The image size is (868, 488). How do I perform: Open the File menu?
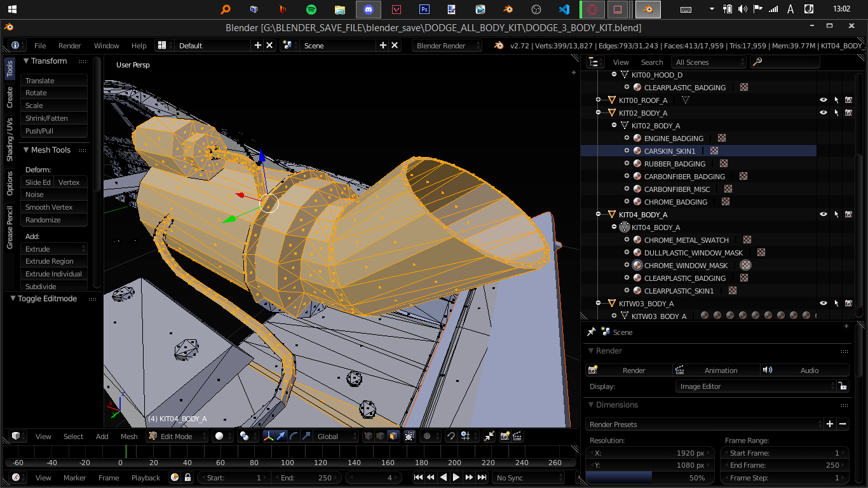tap(40, 45)
